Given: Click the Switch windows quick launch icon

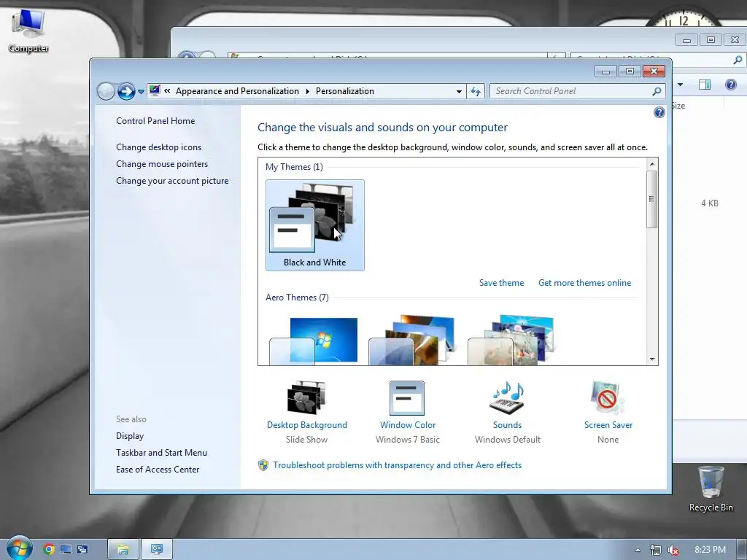Looking at the screenshot, I should pyautogui.click(x=82, y=550).
